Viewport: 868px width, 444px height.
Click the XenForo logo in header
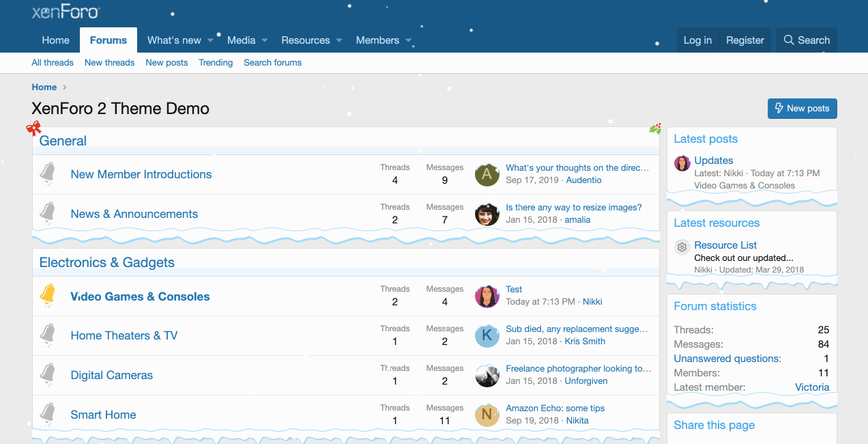(x=66, y=12)
